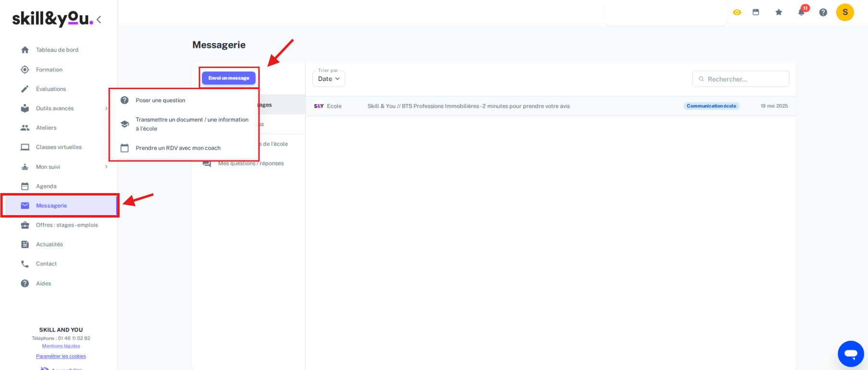
Task: Open the Trier par Date dropdown
Action: click(329, 79)
